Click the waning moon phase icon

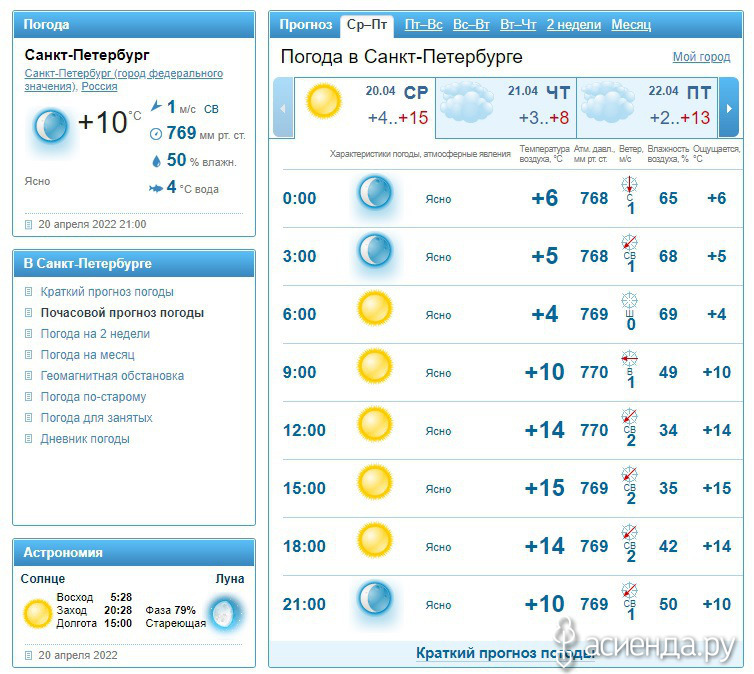(226, 613)
